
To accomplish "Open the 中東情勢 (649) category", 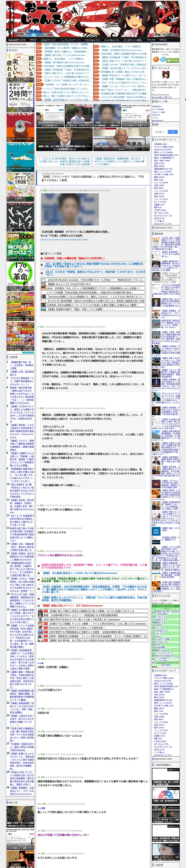I will tap(160, 144).
